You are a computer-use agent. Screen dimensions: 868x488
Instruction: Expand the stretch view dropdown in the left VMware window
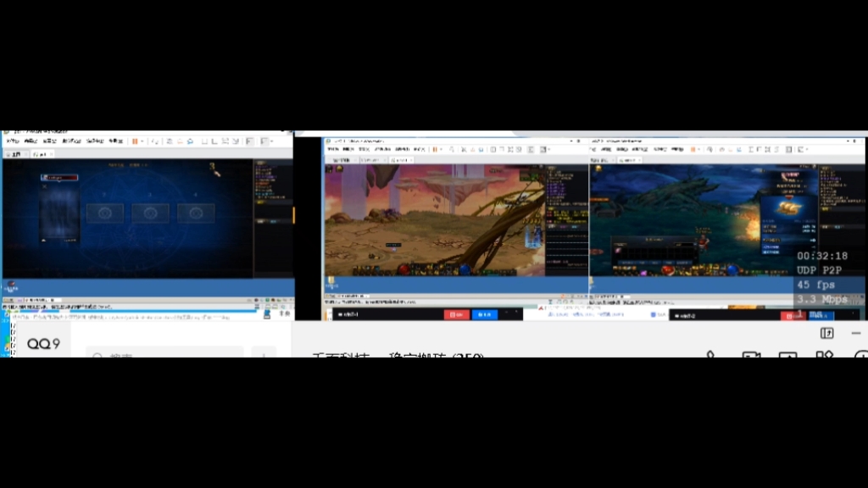(x=272, y=141)
